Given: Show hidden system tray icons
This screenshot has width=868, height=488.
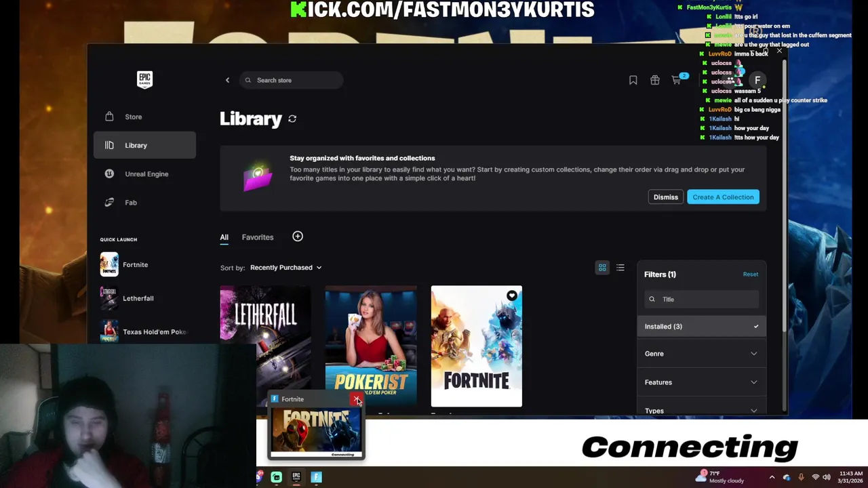Looking at the screenshot, I should pos(772,477).
